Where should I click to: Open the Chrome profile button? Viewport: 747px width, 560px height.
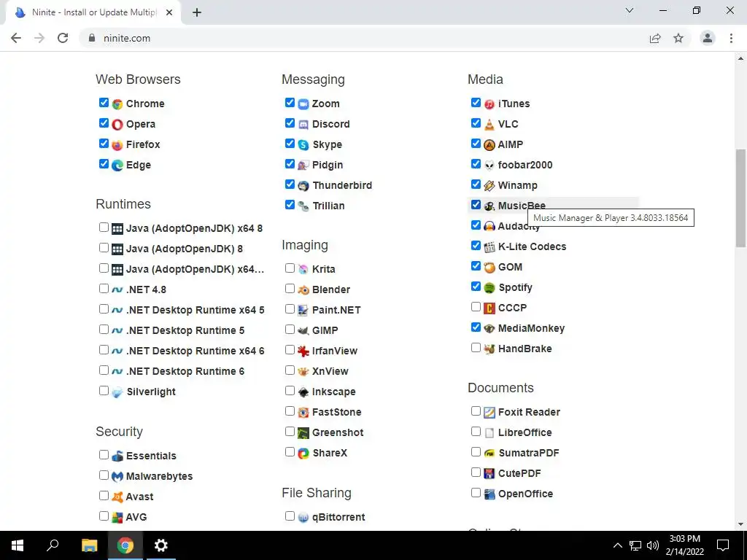click(708, 38)
